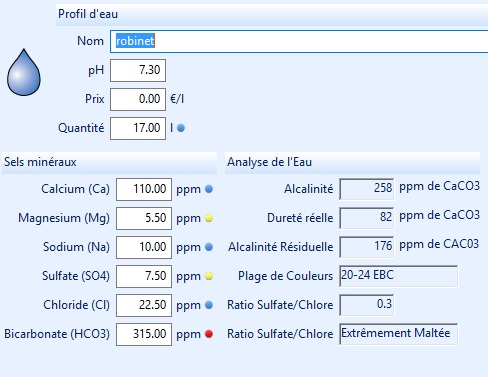Click the Bicarbonate (HCO3) label

click(57, 334)
